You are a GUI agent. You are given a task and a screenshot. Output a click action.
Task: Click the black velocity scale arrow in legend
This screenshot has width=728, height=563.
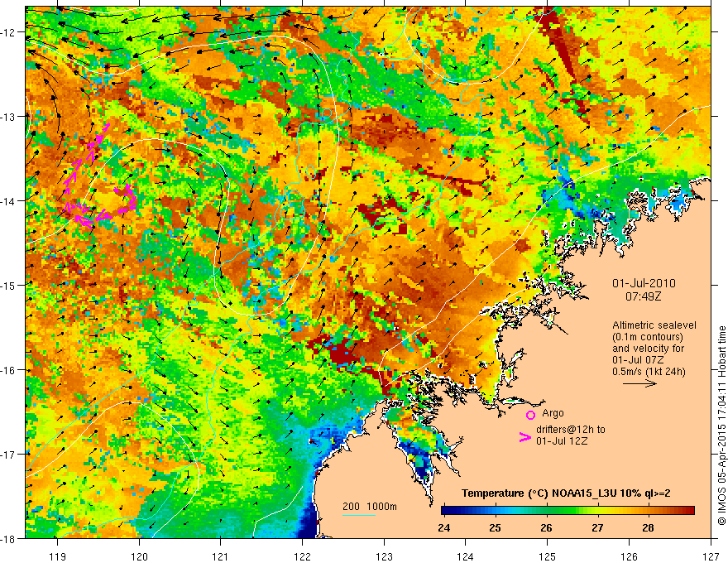click(639, 383)
